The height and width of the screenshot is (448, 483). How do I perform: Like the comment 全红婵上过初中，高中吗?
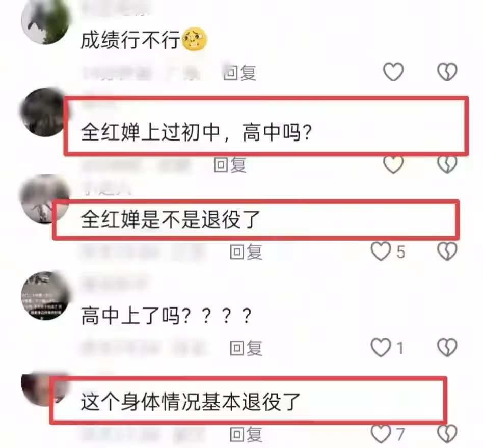(x=393, y=164)
